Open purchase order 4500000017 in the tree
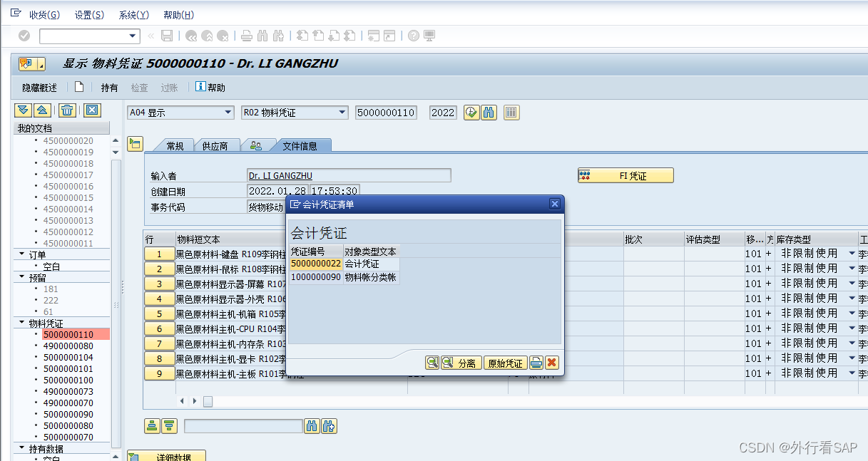 [x=68, y=175]
